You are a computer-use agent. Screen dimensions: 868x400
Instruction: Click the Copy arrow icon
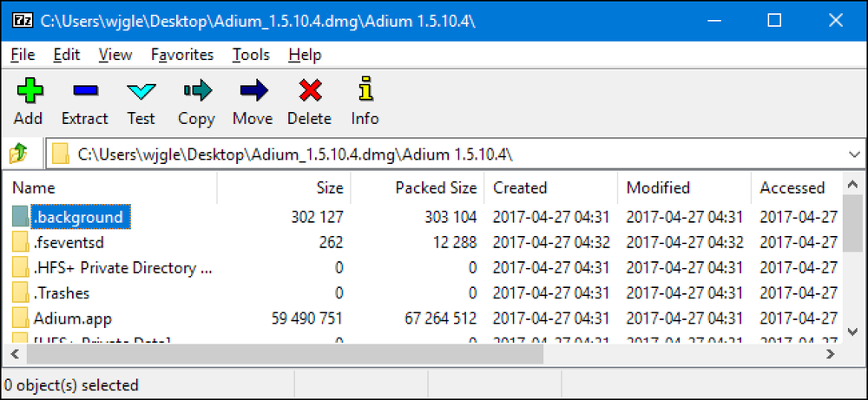pyautogui.click(x=197, y=90)
